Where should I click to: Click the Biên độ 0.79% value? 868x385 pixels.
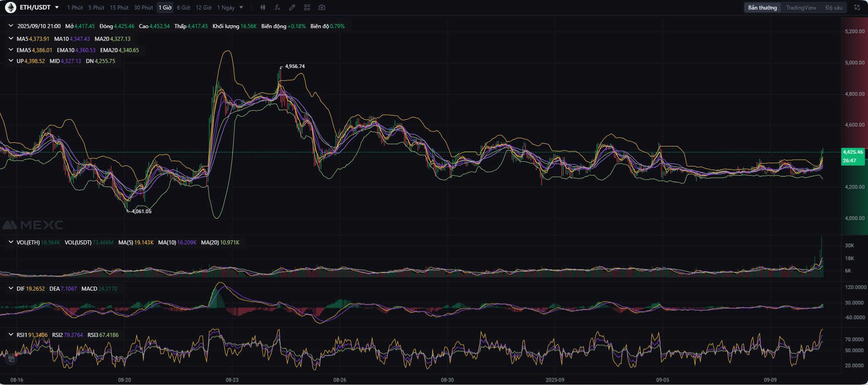click(338, 26)
